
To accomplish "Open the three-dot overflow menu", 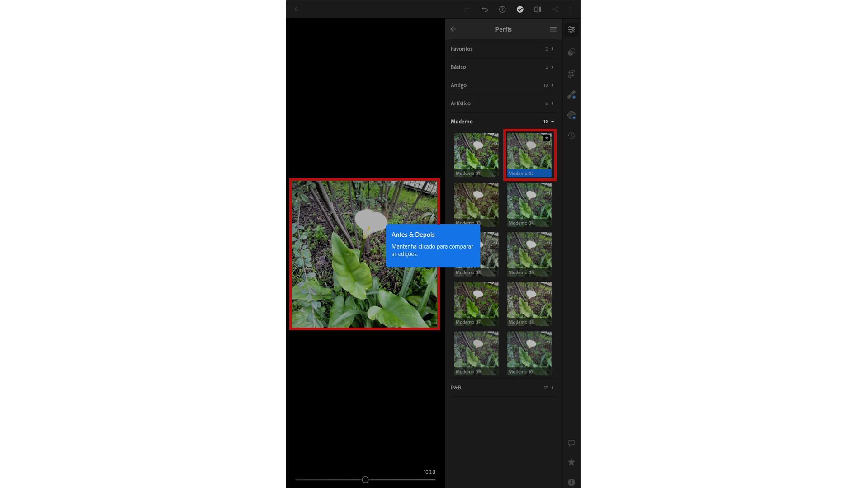I will [571, 9].
